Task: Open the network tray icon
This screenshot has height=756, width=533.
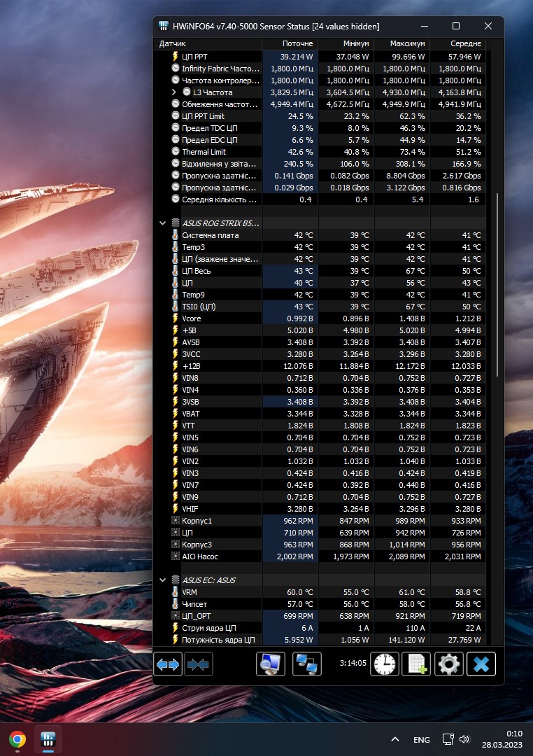Action: 448,739
